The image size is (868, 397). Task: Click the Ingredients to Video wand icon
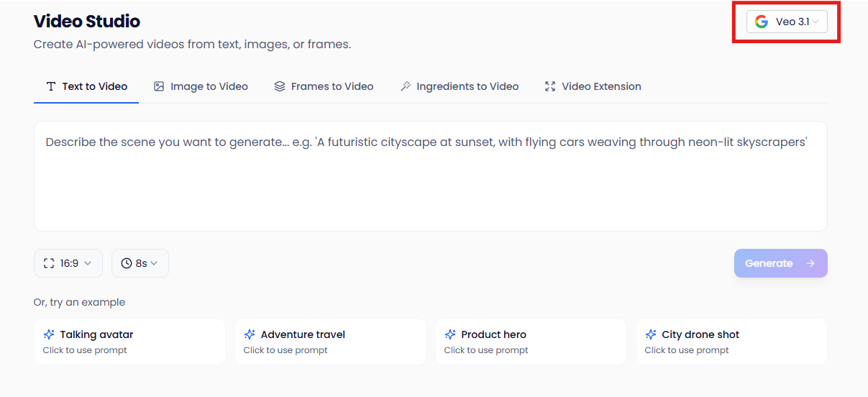click(x=406, y=86)
